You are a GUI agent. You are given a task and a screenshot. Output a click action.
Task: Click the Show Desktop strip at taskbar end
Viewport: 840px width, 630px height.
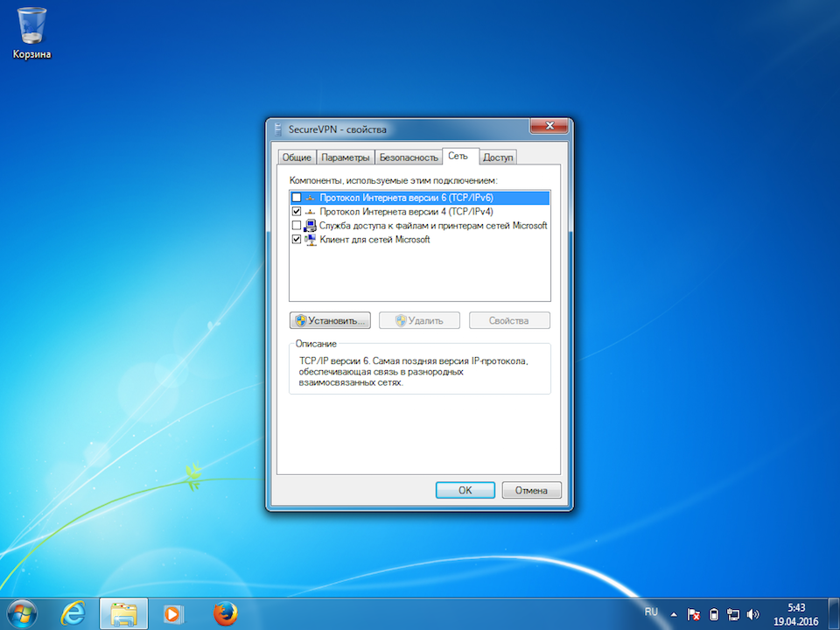point(834,614)
